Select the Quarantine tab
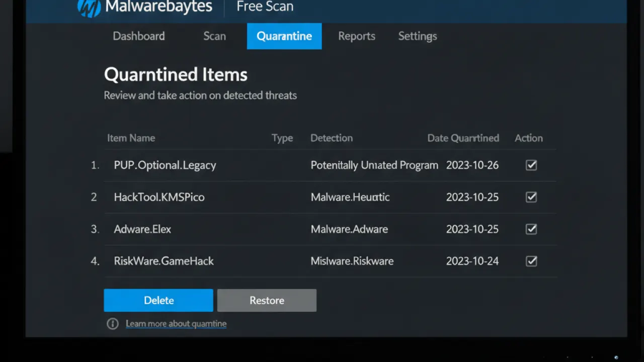This screenshot has height=362, width=644. [284, 36]
